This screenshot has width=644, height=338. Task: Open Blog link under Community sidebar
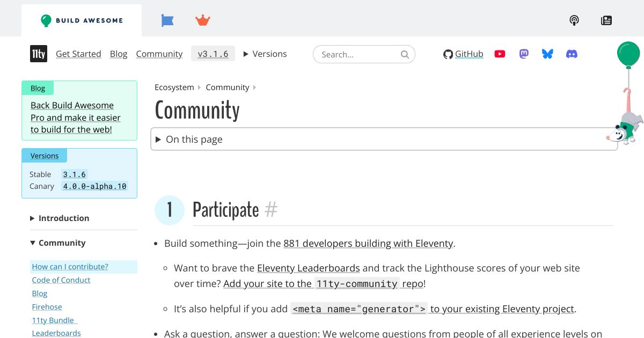[40, 293]
